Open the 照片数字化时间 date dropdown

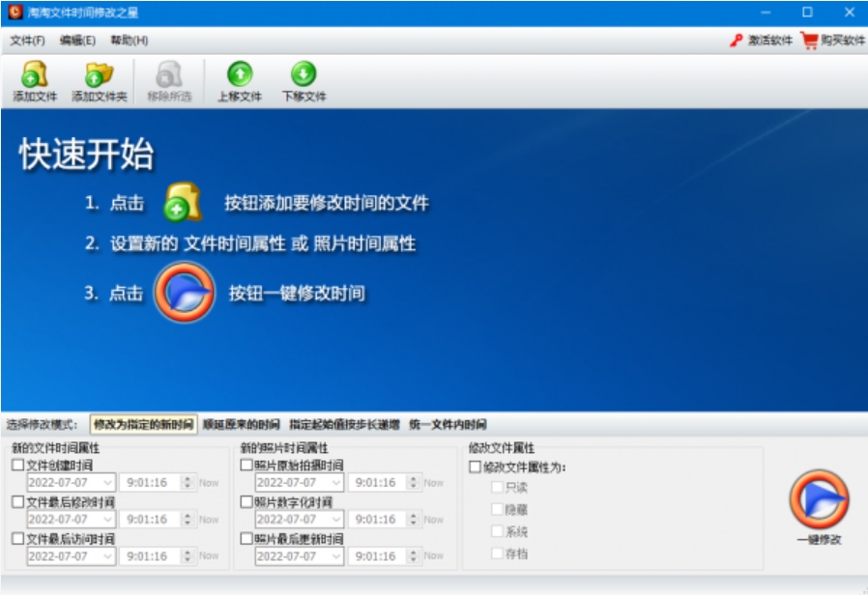click(x=336, y=520)
